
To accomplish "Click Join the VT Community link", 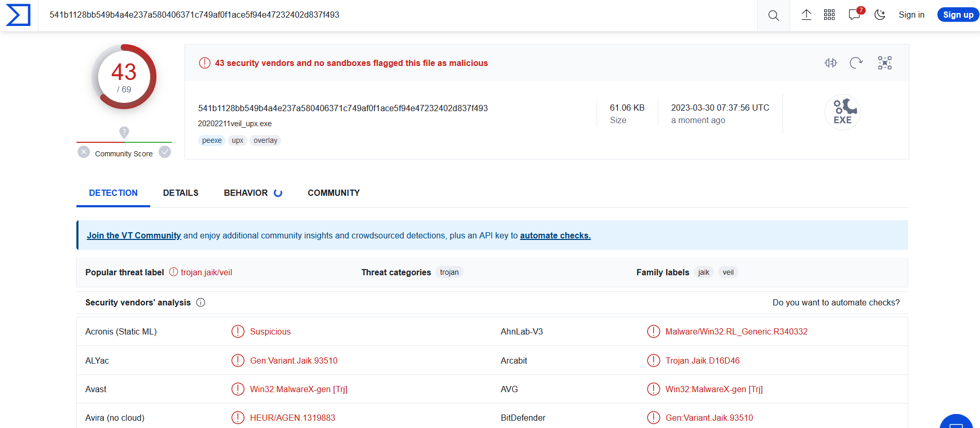I will 134,235.
